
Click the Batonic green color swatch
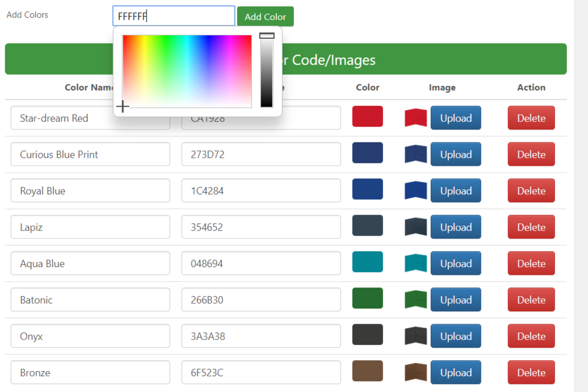tap(367, 298)
